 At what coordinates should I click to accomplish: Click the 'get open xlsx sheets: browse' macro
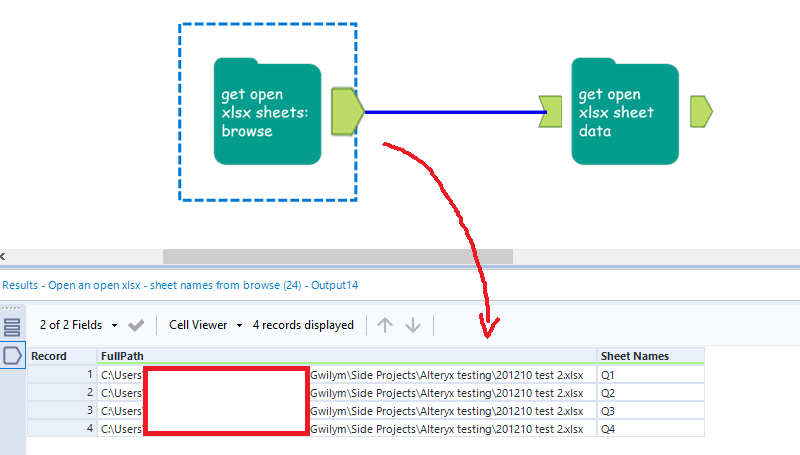pos(267,112)
